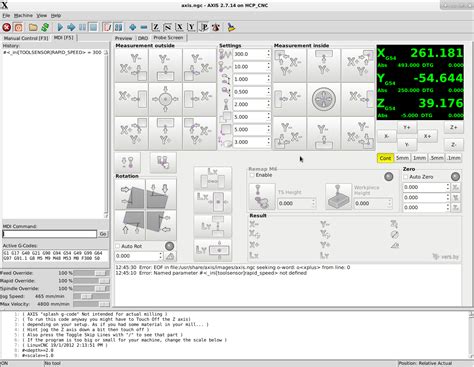Jog with the X+ button
This screenshot has height=367, width=474.
[427, 136]
